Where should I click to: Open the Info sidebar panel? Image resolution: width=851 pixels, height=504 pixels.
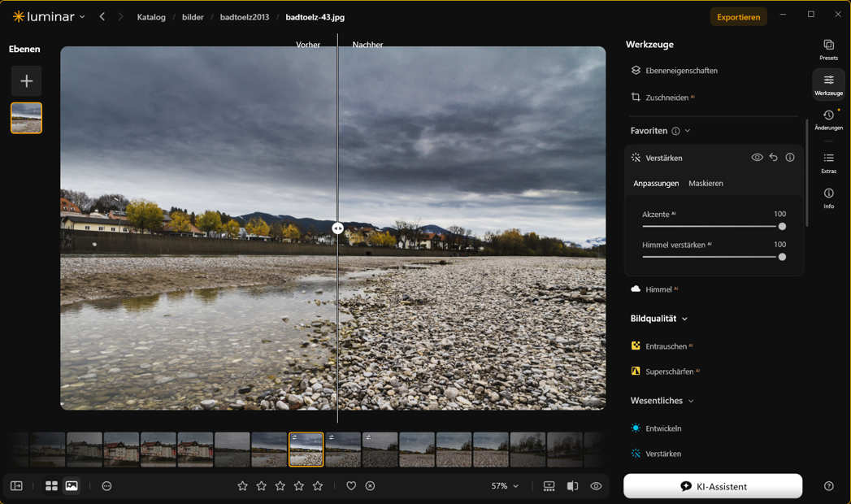tap(828, 198)
